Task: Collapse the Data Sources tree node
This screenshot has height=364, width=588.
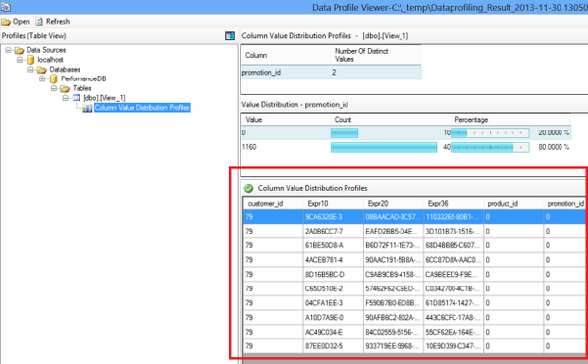Action: pos(8,50)
